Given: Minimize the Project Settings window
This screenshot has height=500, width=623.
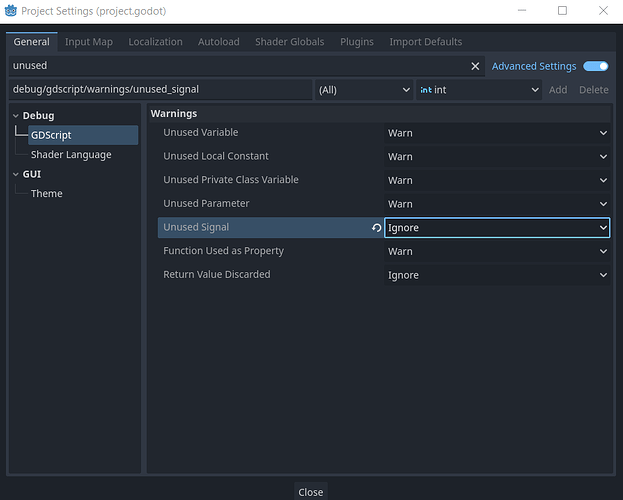Looking at the screenshot, I should coord(522,11).
